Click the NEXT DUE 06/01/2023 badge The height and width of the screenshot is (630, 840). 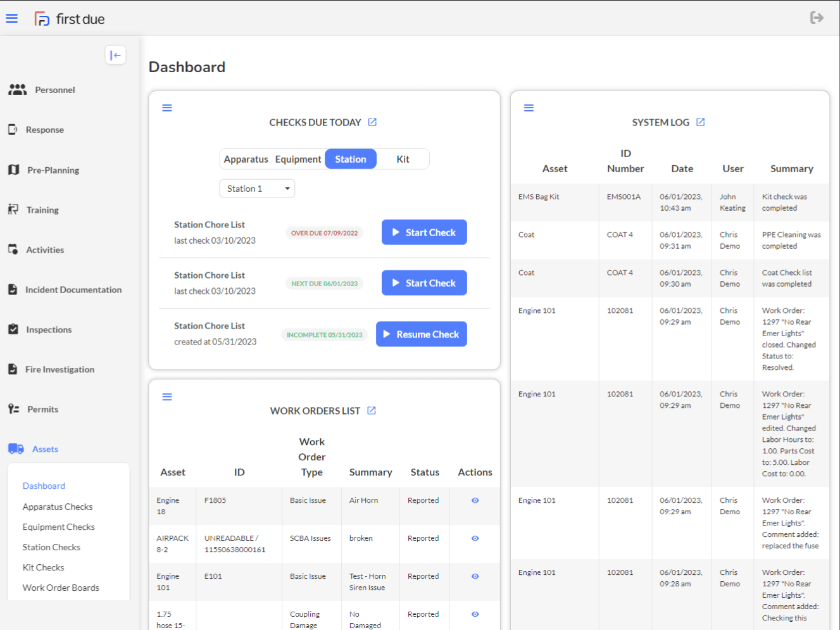324,284
